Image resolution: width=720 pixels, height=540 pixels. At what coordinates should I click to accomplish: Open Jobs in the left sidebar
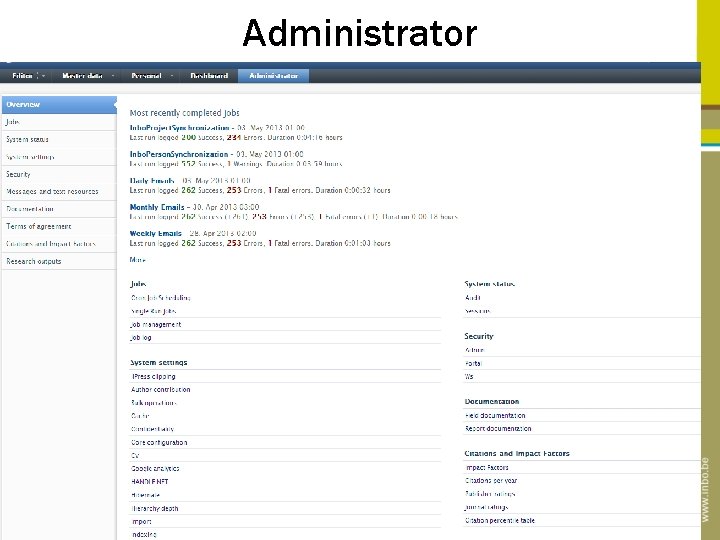coord(59,122)
